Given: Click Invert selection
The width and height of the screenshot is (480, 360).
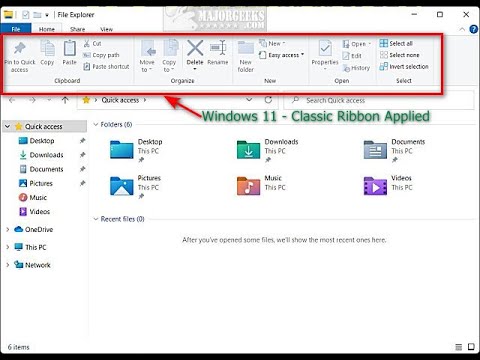Looking at the screenshot, I should pyautogui.click(x=404, y=67).
